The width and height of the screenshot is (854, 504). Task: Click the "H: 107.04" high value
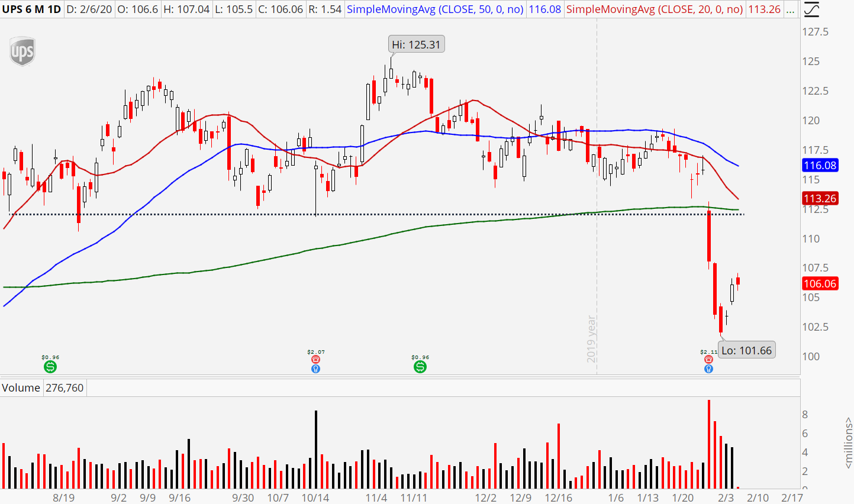tap(186, 9)
